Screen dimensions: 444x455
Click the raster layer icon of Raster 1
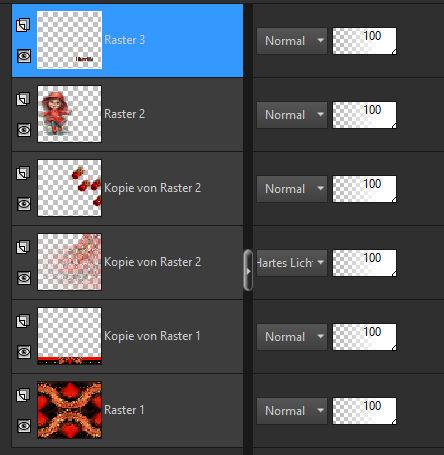(x=23, y=395)
